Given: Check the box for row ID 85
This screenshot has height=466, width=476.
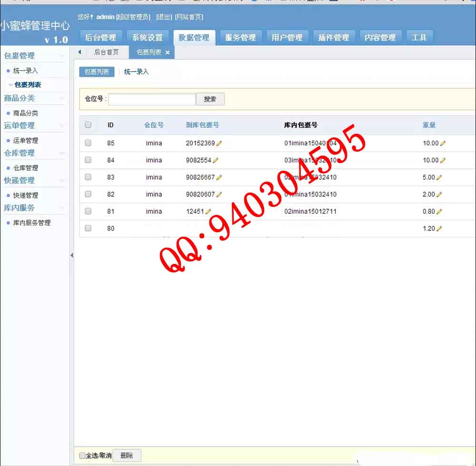Looking at the screenshot, I should [88, 143].
